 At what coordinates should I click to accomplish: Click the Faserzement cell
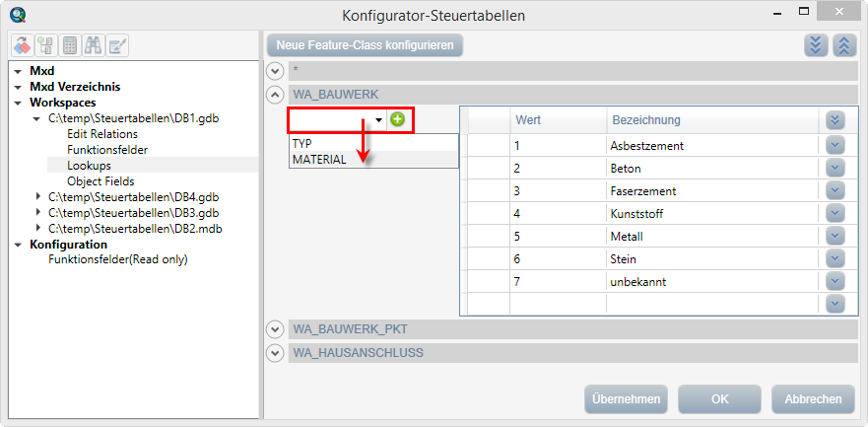[712, 191]
